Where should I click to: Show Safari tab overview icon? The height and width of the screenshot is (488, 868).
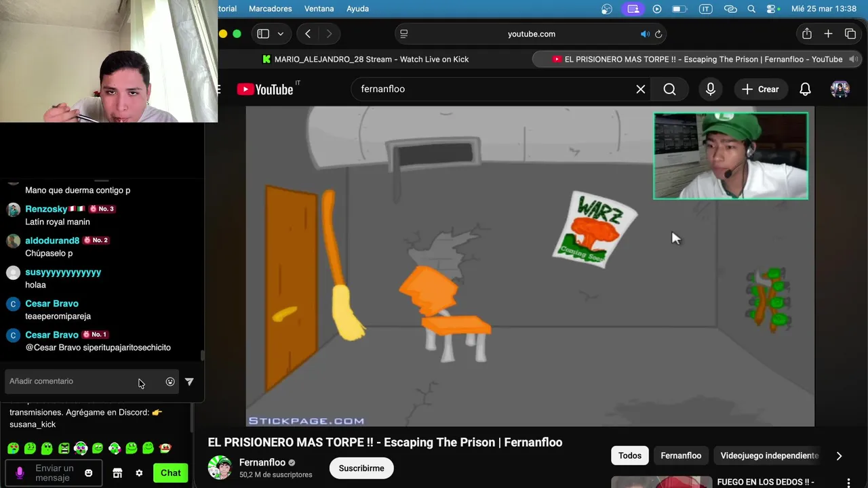(850, 34)
